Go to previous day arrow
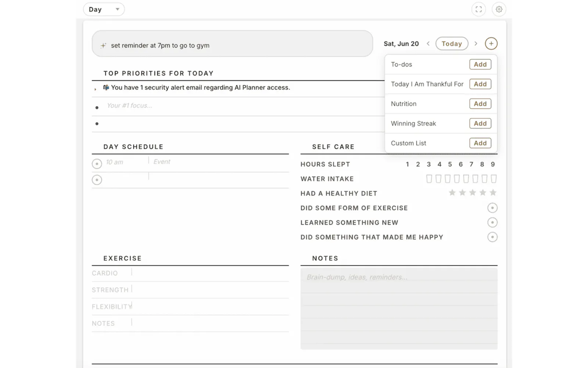The height and width of the screenshot is (368, 588). pos(428,43)
